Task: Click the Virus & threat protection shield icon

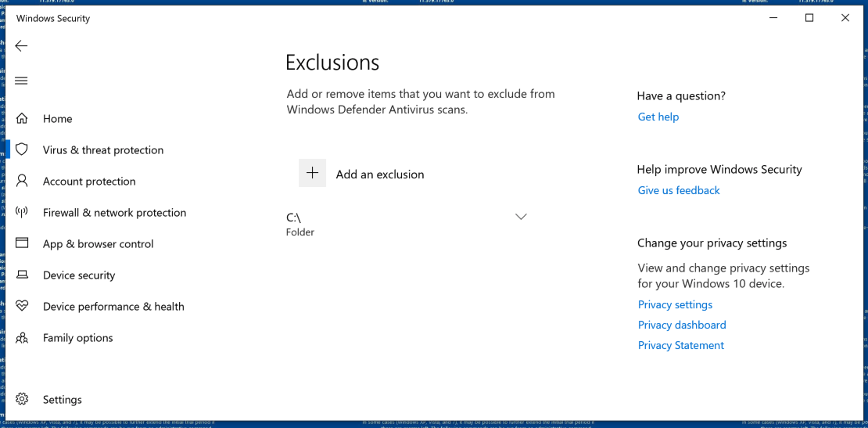Action: [22, 149]
